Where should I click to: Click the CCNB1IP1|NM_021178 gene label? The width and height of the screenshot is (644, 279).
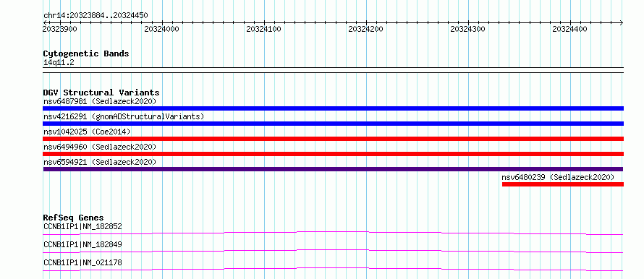coord(82,262)
